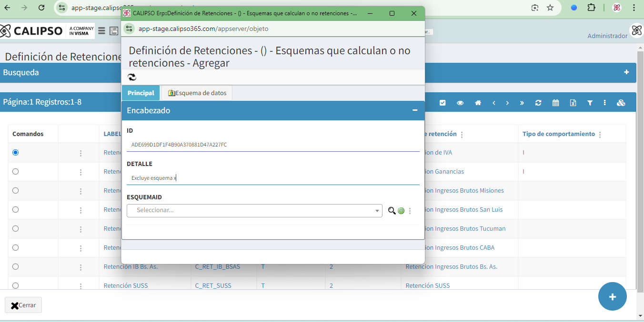Go to previous page arrow
Screen dimensions: 644x322
tap(494, 103)
